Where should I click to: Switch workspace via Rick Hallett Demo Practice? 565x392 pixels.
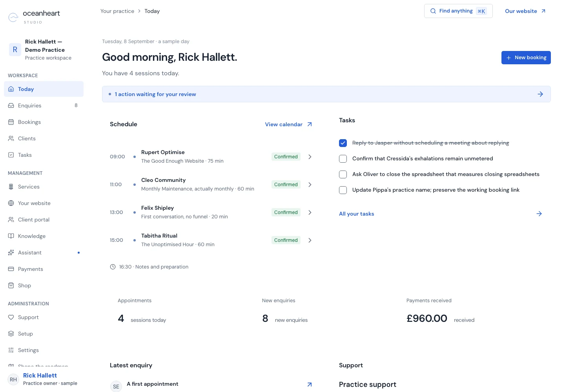click(44, 50)
